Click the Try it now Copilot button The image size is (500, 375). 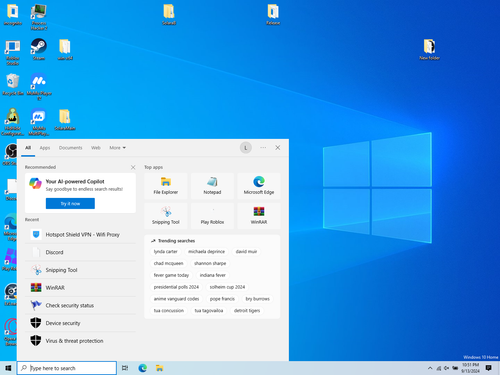[x=70, y=203]
